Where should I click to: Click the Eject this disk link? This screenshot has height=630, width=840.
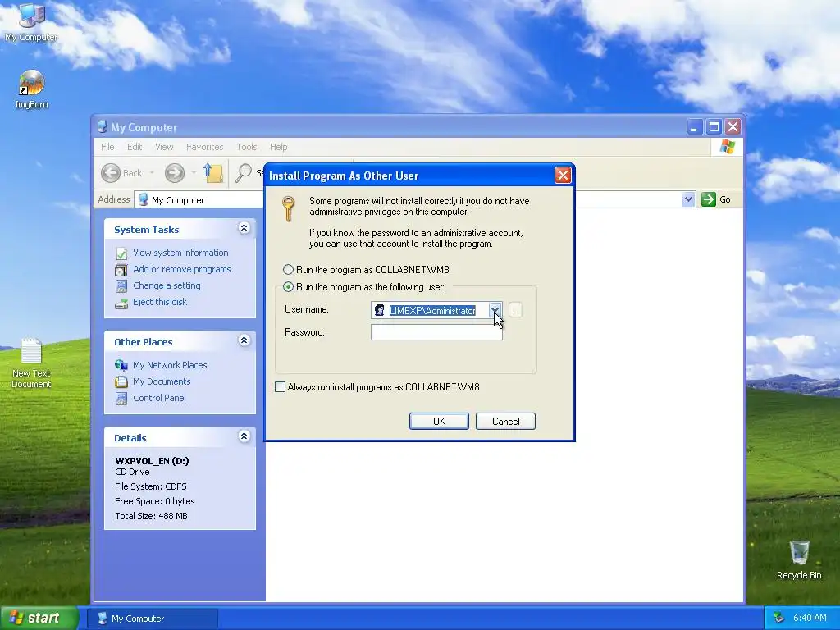160,302
